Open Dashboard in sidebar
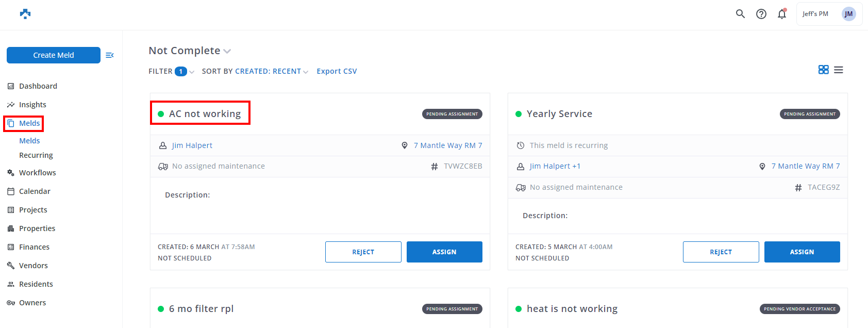 click(38, 86)
